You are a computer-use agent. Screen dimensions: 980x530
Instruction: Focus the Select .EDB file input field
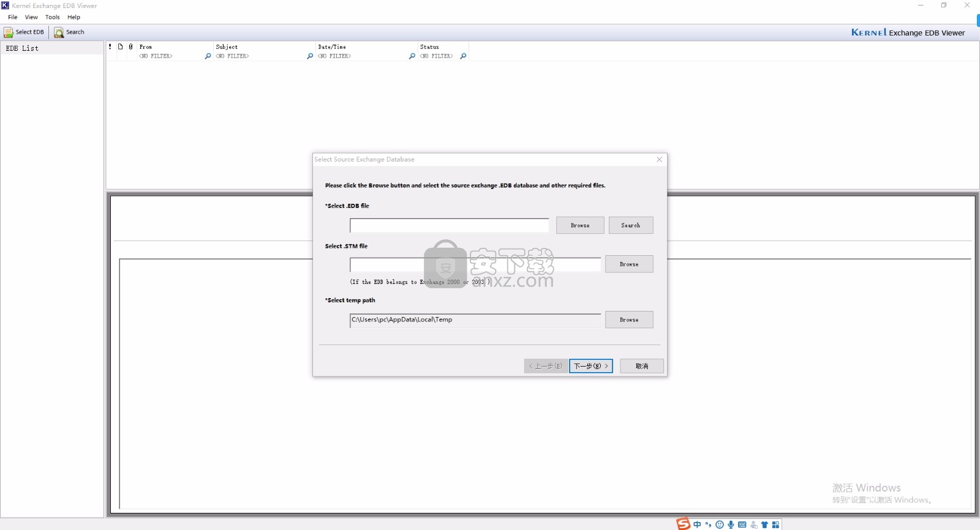(450, 226)
